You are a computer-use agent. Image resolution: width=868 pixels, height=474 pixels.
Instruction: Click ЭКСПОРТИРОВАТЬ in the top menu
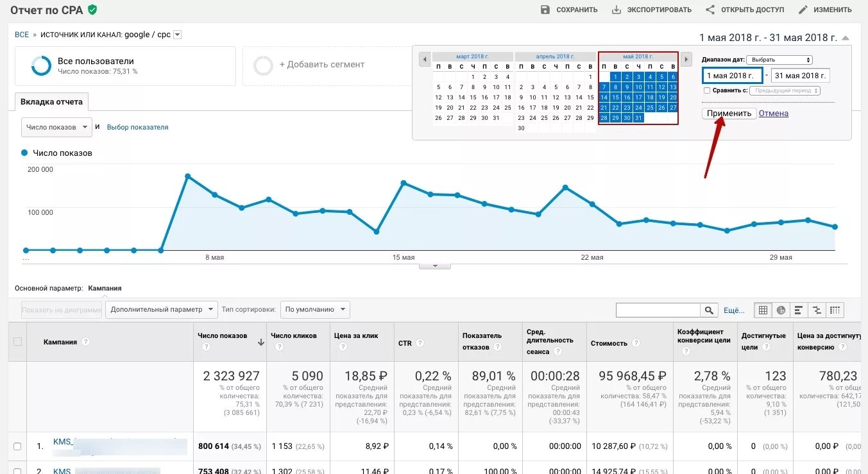[659, 10]
